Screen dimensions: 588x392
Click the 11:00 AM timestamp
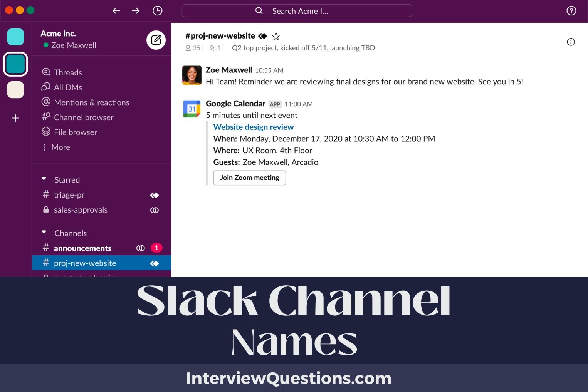(299, 104)
